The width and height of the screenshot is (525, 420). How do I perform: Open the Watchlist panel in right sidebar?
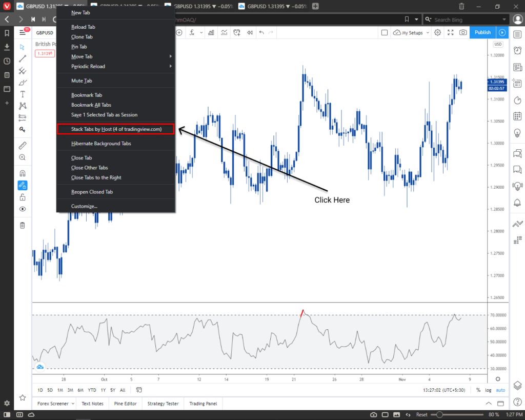click(x=517, y=34)
